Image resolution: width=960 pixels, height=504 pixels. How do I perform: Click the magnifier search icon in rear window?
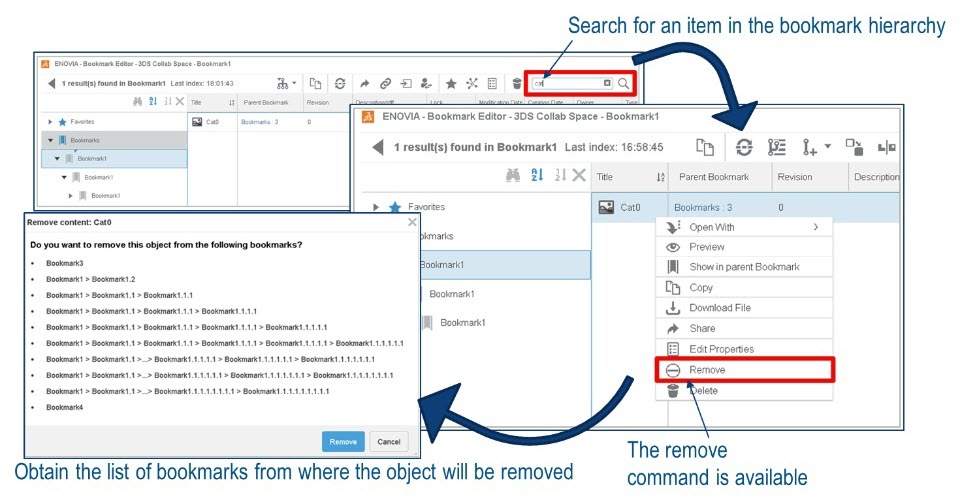pos(623,83)
